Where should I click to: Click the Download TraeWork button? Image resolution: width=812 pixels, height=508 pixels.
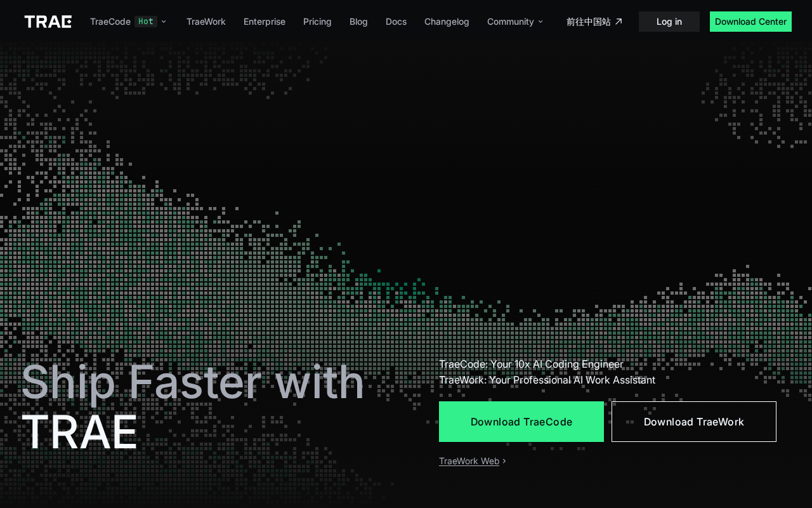click(x=694, y=422)
